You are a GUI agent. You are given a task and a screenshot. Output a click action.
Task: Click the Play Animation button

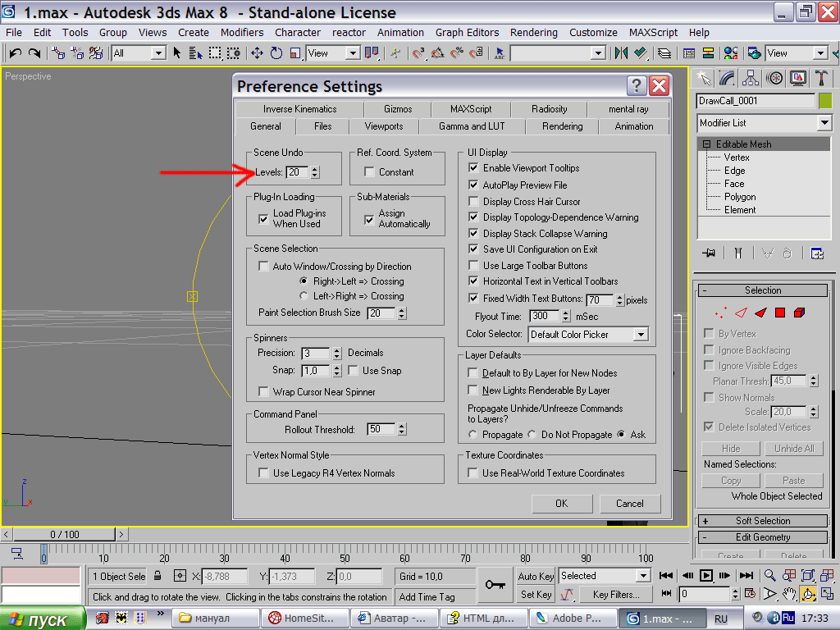[706, 575]
